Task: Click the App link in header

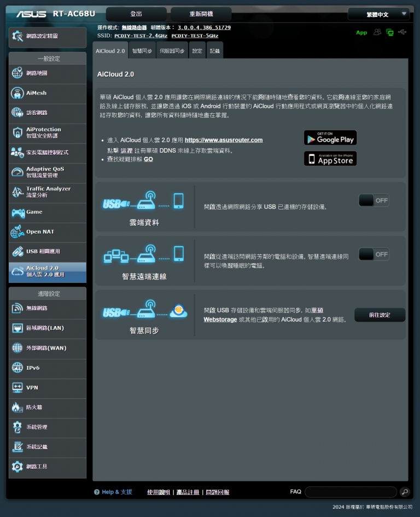Action: [361, 32]
